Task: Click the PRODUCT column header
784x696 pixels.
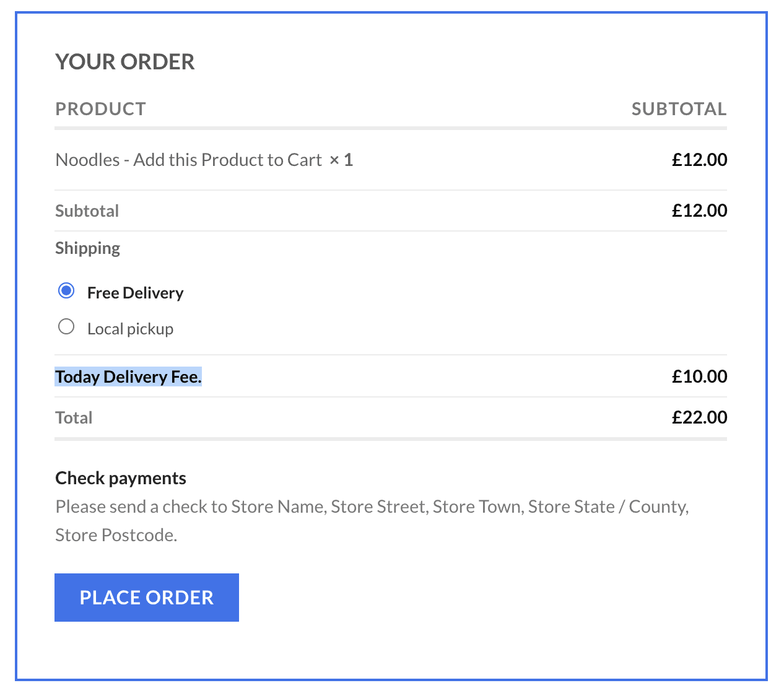Action: pyautogui.click(x=100, y=108)
